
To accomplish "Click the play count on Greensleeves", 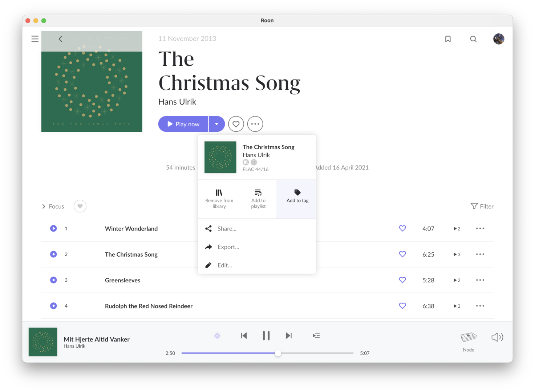I will point(457,280).
